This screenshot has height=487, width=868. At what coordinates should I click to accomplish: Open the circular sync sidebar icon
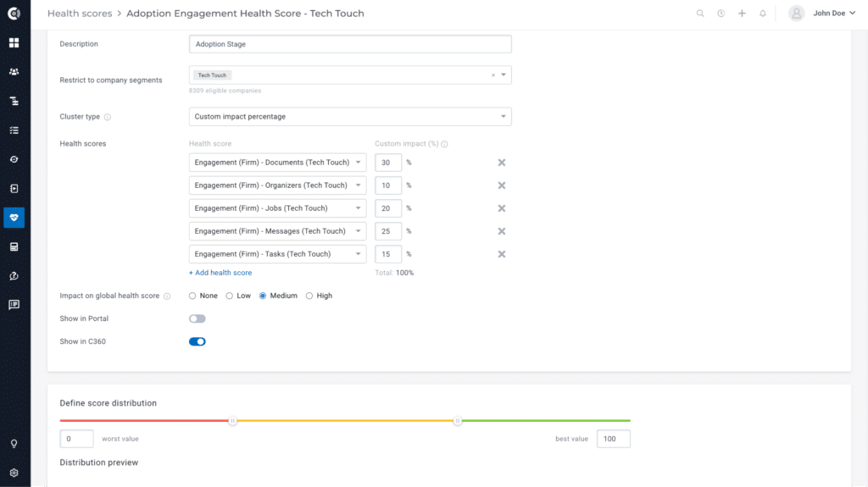tap(14, 159)
